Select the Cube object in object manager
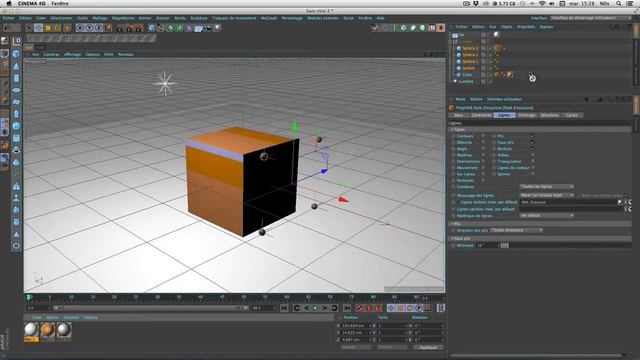 coord(467,75)
